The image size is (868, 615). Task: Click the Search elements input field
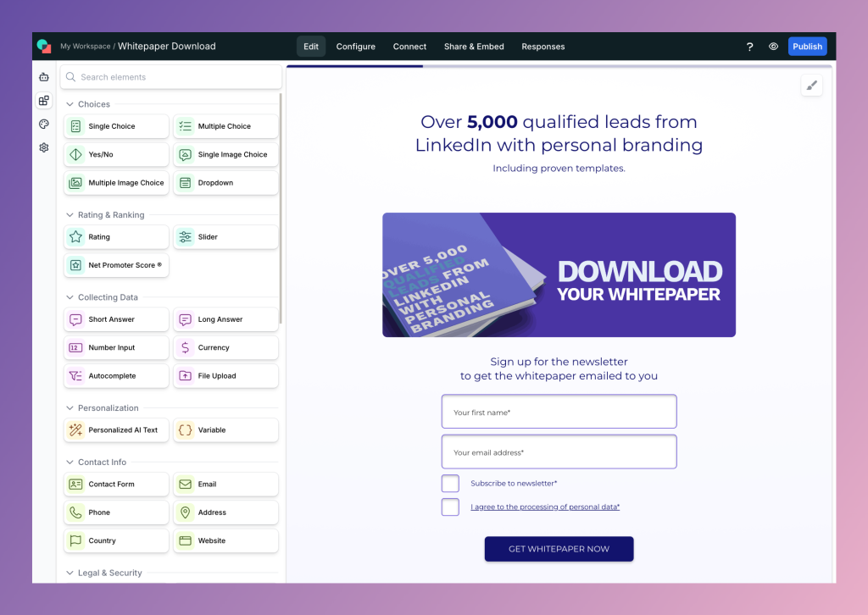tap(170, 76)
